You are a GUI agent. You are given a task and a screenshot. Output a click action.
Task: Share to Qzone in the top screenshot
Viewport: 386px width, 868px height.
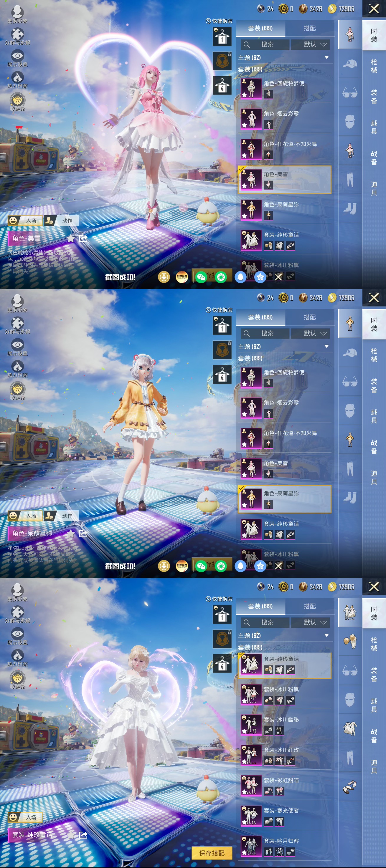[260, 277]
